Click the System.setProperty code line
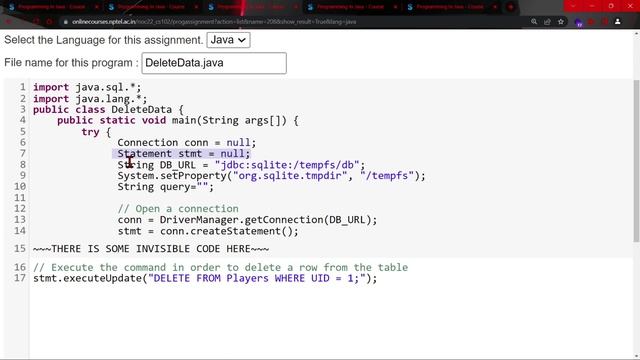Viewport: 640px width, 360px height. pyautogui.click(x=271, y=176)
